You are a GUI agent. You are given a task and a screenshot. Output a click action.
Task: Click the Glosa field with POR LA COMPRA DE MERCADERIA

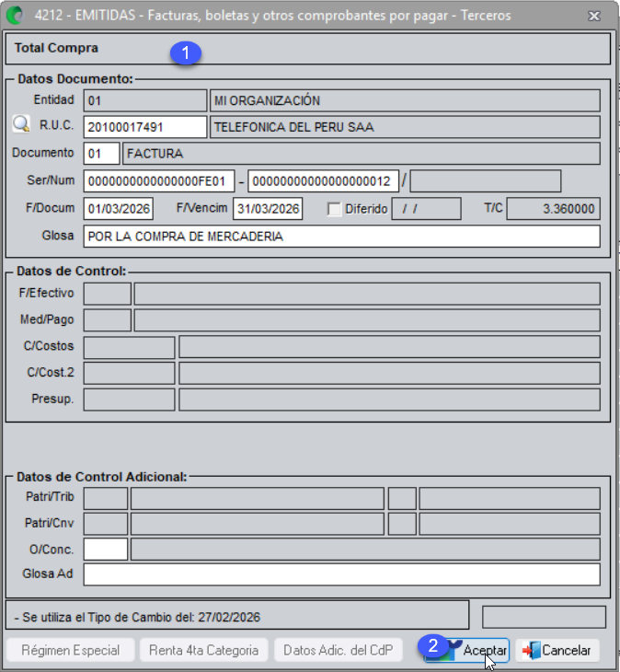tap(341, 237)
